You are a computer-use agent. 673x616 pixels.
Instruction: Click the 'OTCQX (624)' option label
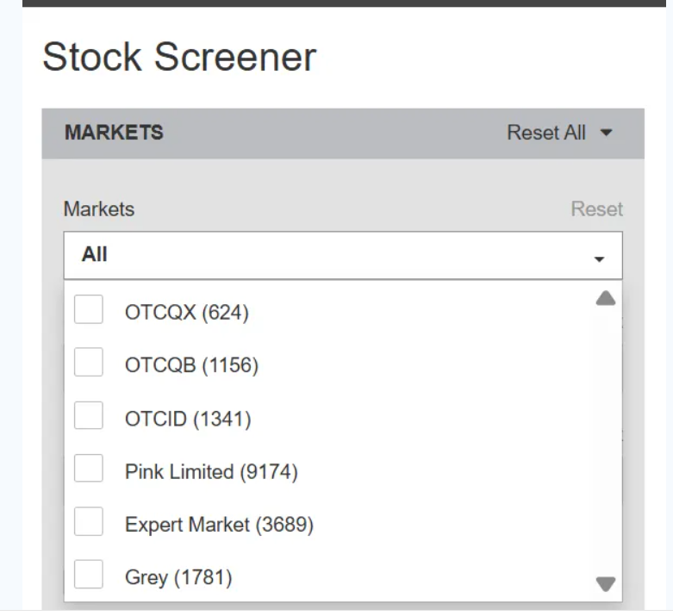click(186, 313)
